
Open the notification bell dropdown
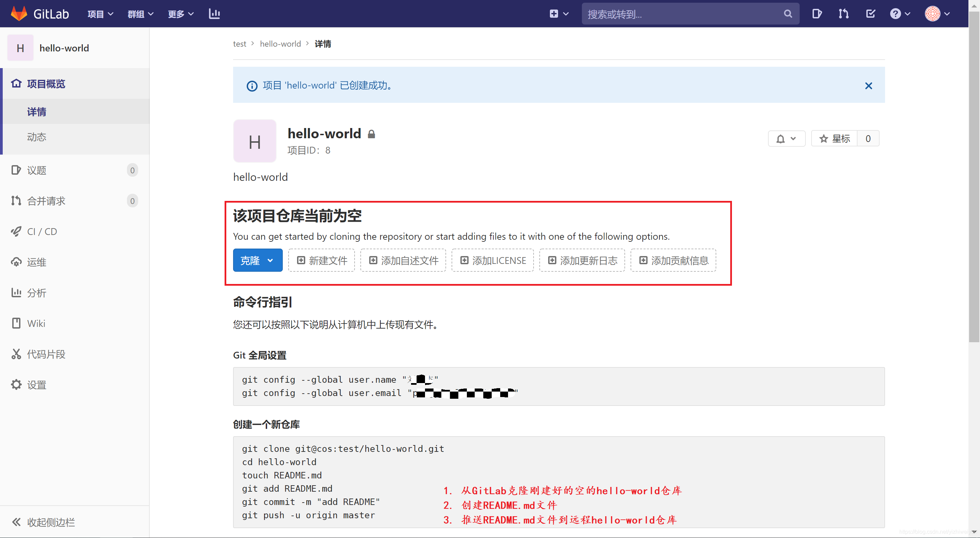tap(786, 138)
